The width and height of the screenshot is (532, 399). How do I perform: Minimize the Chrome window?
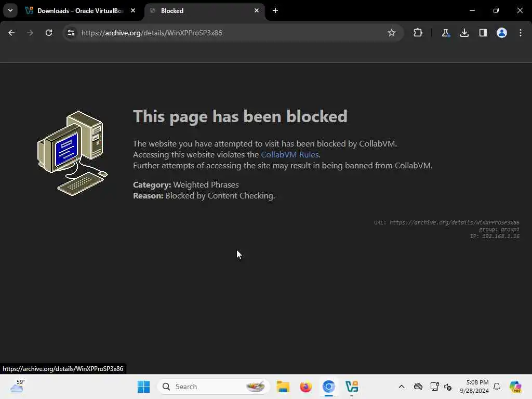pos(472,10)
